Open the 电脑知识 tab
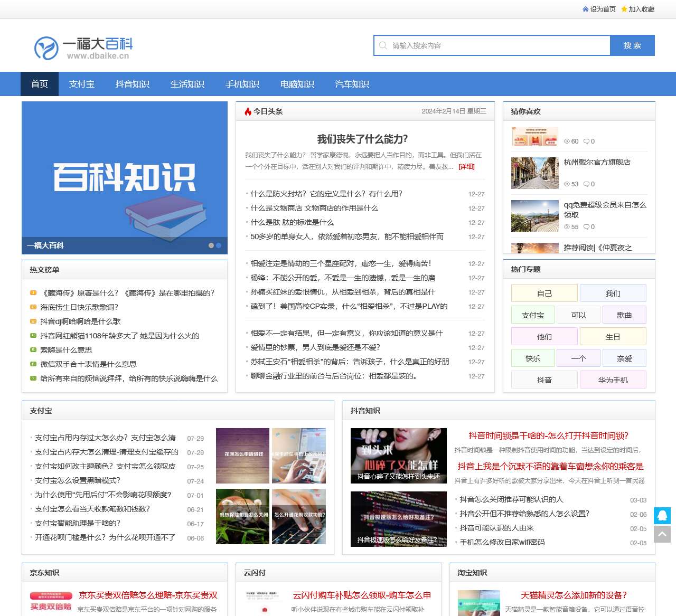 click(298, 84)
